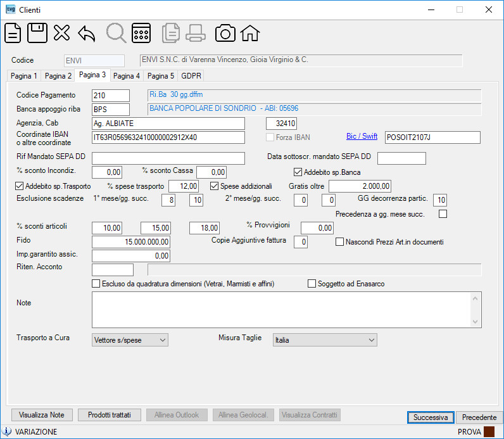Open the calculator keypad icon

pos(141,33)
